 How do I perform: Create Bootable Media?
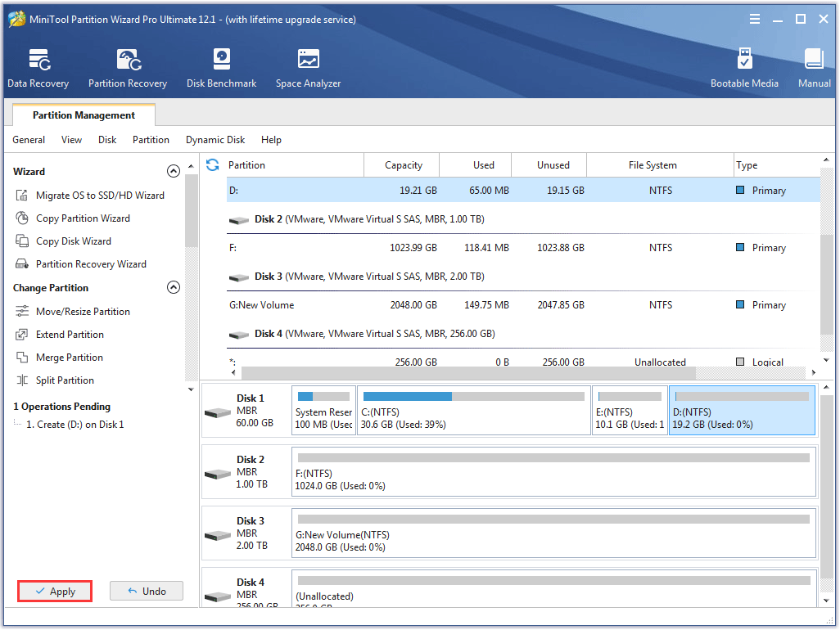coord(744,68)
